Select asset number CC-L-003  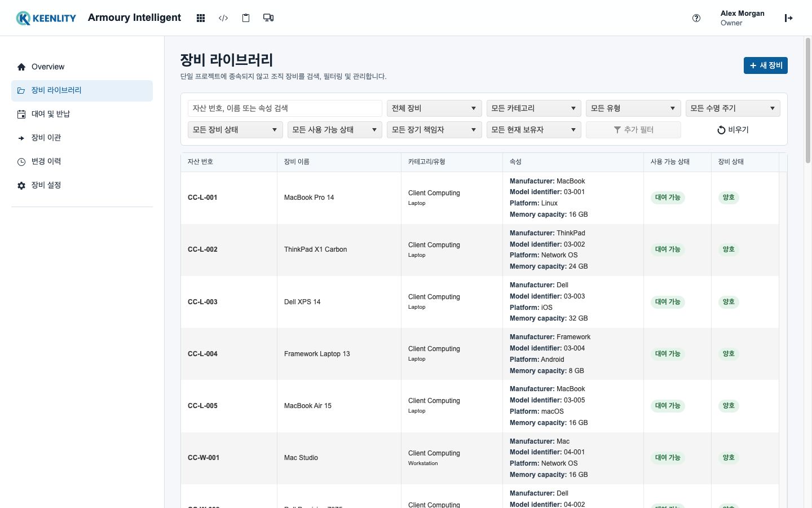[202, 302]
